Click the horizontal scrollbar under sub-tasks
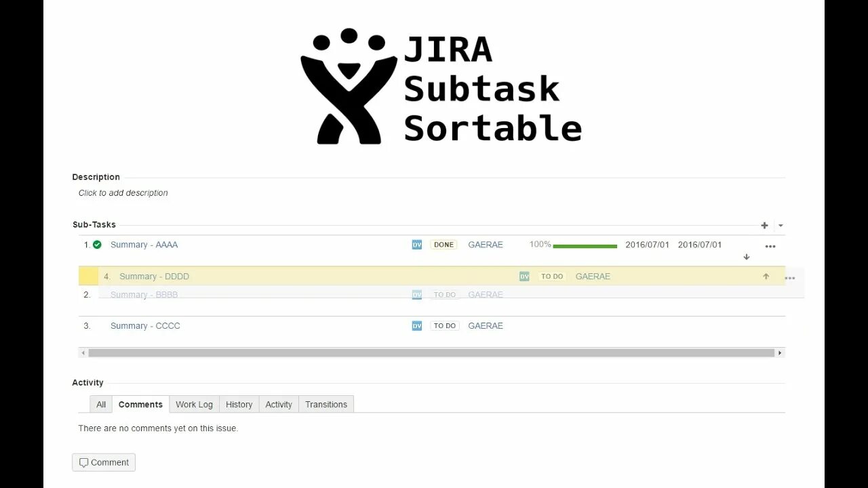 (x=431, y=353)
